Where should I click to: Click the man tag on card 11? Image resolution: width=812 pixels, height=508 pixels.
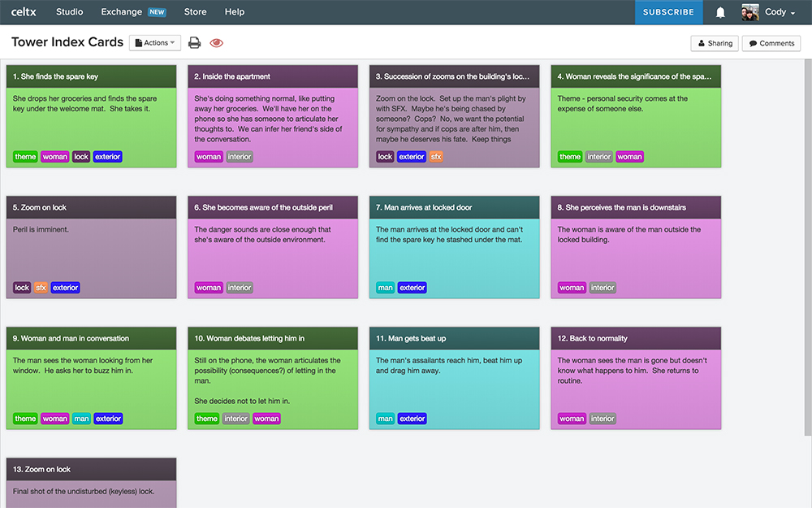coord(385,419)
